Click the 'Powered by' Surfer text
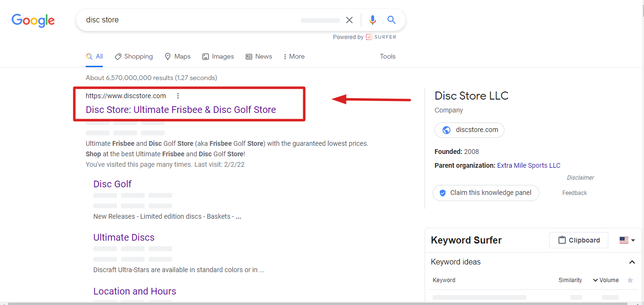This screenshot has height=305, width=644. (348, 37)
